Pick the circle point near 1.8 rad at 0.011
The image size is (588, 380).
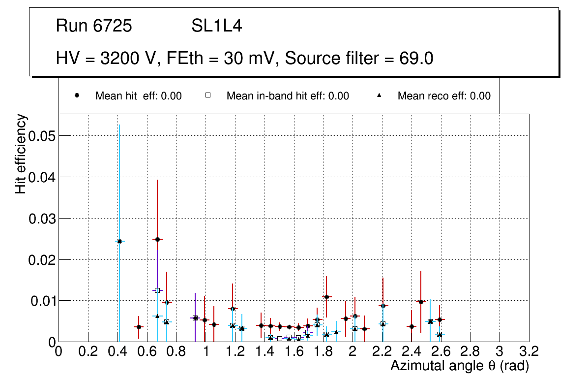tap(326, 297)
